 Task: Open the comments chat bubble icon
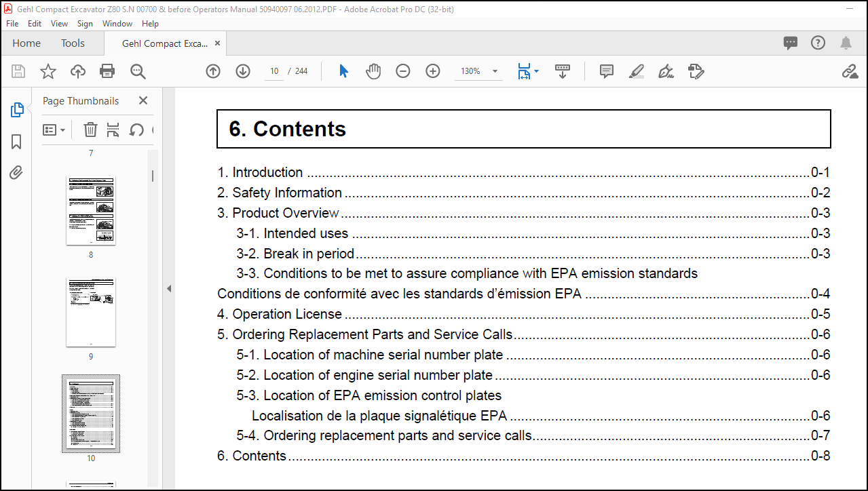[x=791, y=43]
